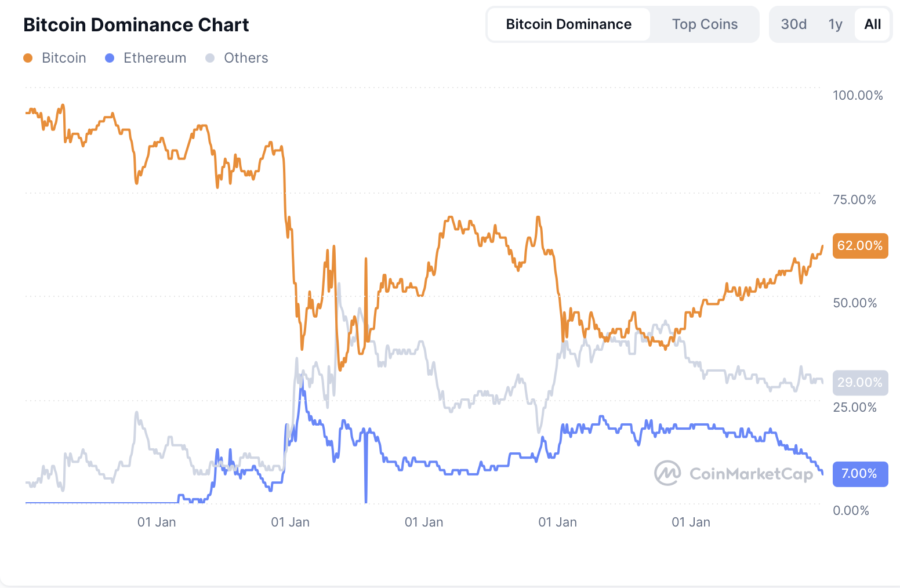Select the gray 29.00% value badge
The image size is (900, 588).
point(861,383)
